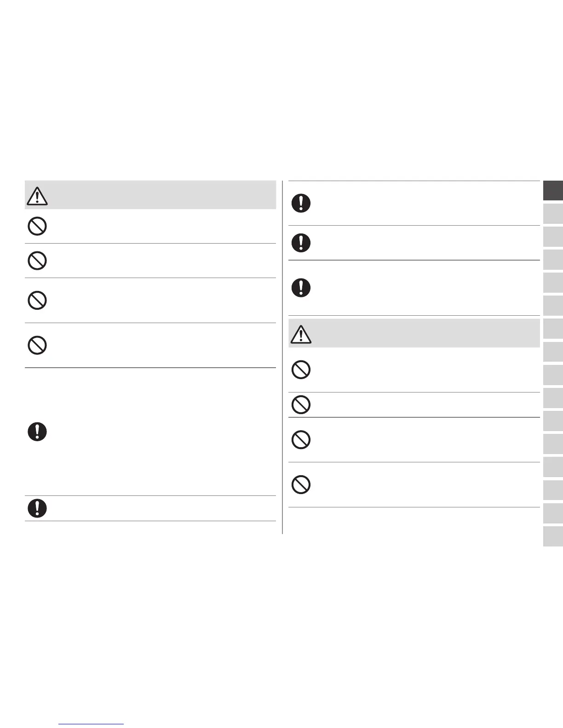Image resolution: width=563 pixels, height=728 pixels.
Task: Click the large exclamation icon in the left column
Action: tap(37, 432)
